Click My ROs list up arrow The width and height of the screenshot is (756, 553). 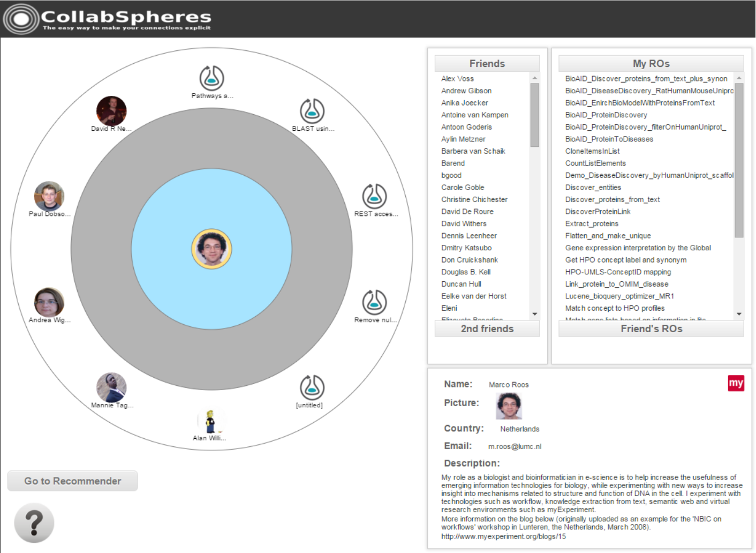[739, 78]
